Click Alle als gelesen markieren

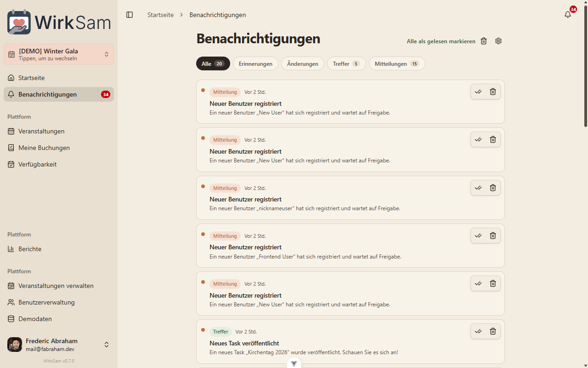click(441, 41)
